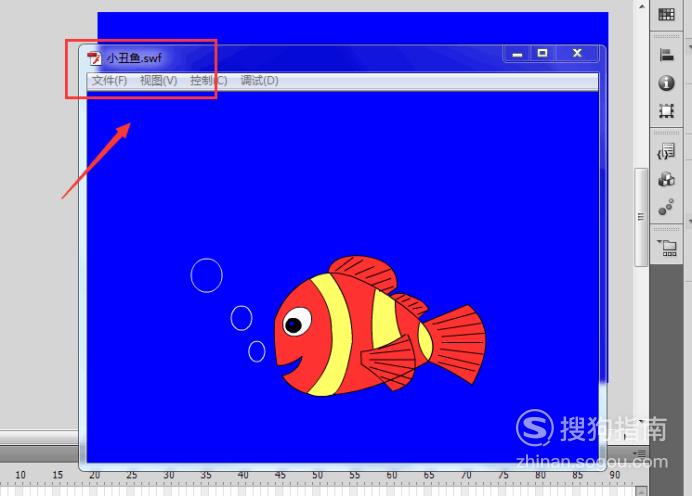Maximize the 小丑鱼.swf preview window
Viewport: 692px width, 496px height.
[x=542, y=53]
